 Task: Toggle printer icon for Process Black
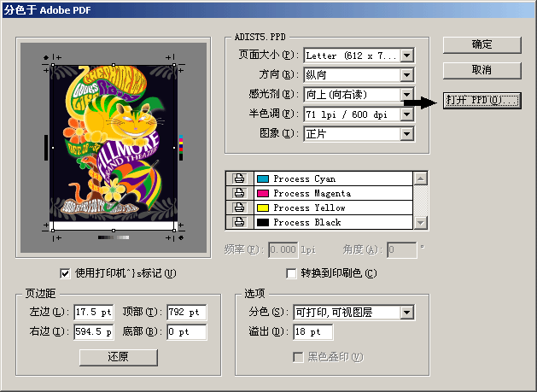(239, 222)
